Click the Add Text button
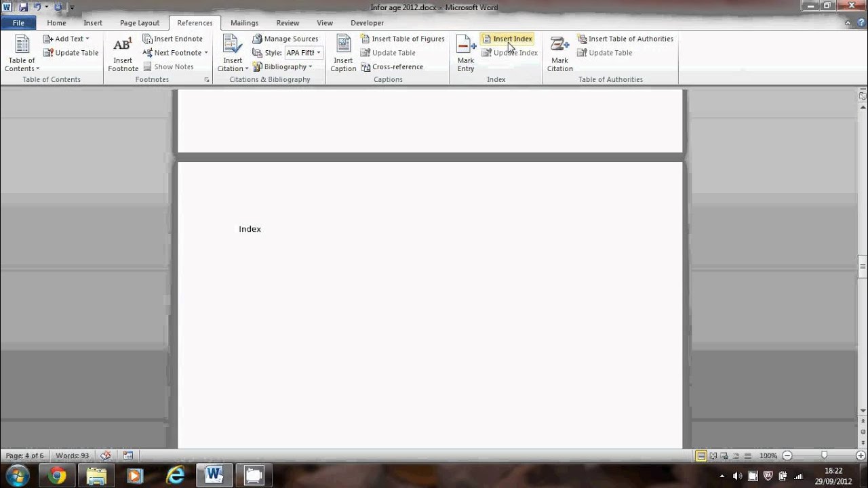Image resolution: width=868 pixels, height=488 pixels. [66, 39]
